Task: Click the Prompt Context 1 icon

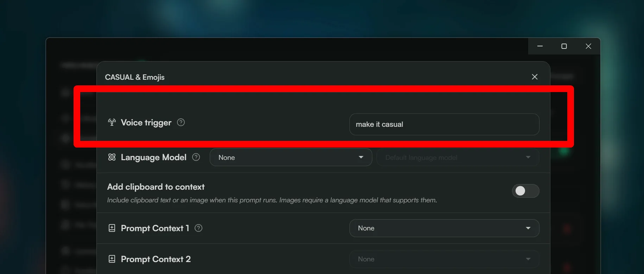Action: pos(112,228)
